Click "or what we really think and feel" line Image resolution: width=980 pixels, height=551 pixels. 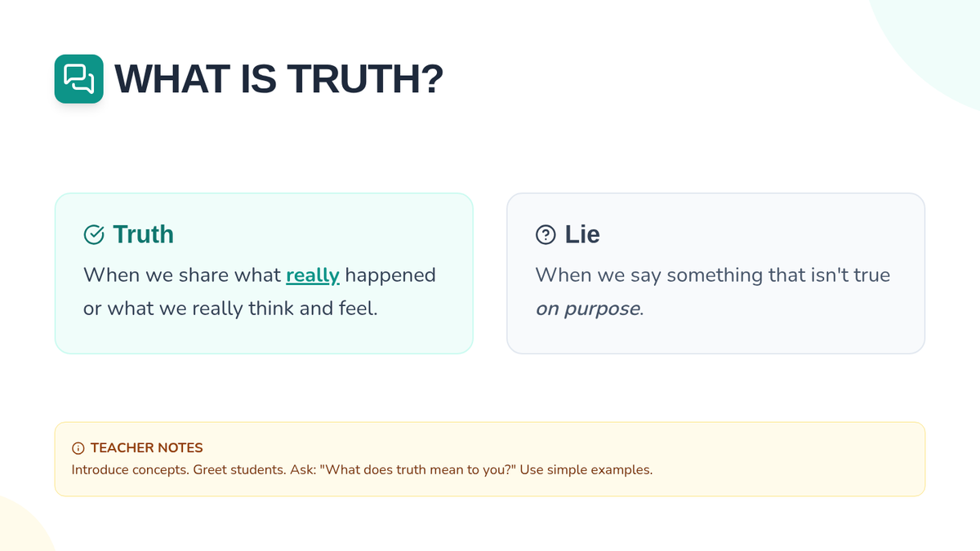[x=230, y=309]
